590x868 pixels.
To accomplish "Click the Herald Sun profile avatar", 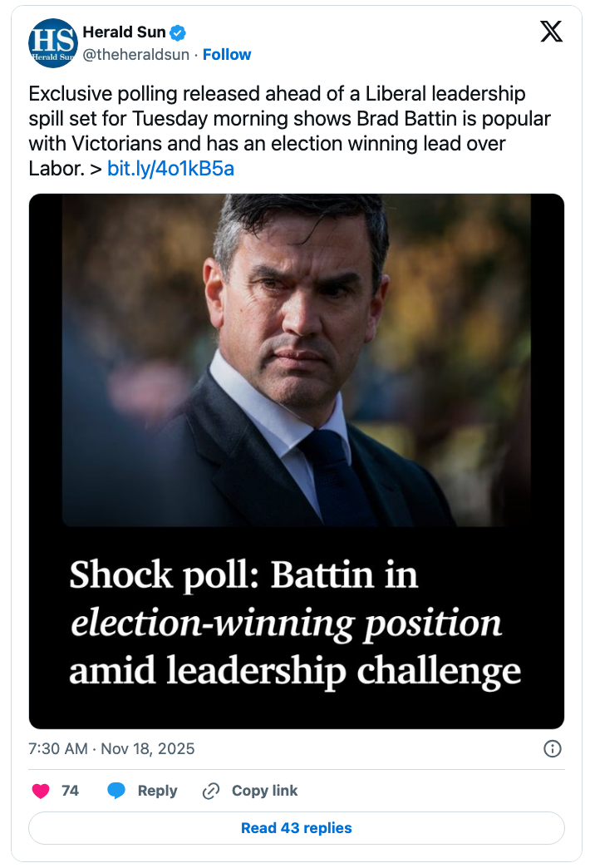I will [x=52, y=43].
